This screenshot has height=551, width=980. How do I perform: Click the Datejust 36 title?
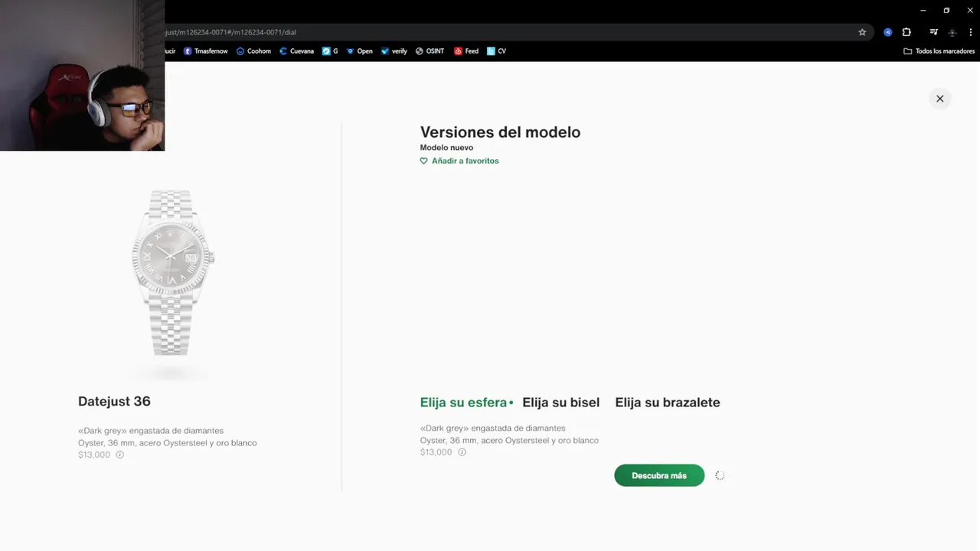pos(114,401)
